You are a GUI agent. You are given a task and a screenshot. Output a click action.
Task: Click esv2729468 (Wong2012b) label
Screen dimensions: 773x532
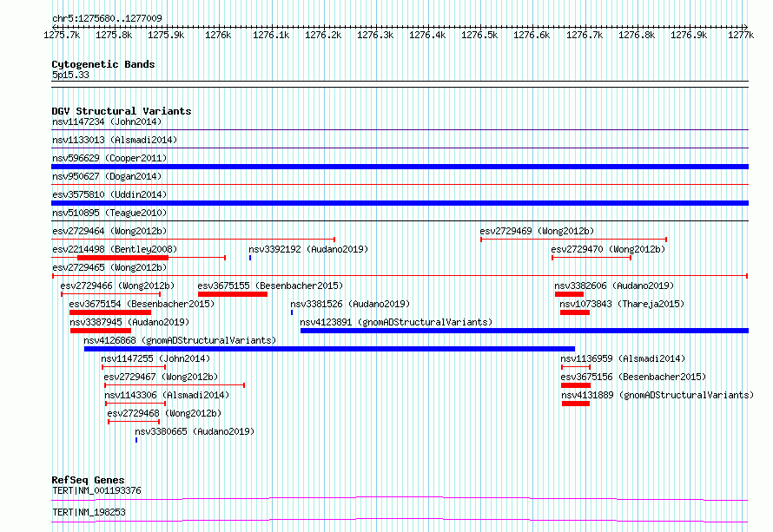[x=165, y=413]
